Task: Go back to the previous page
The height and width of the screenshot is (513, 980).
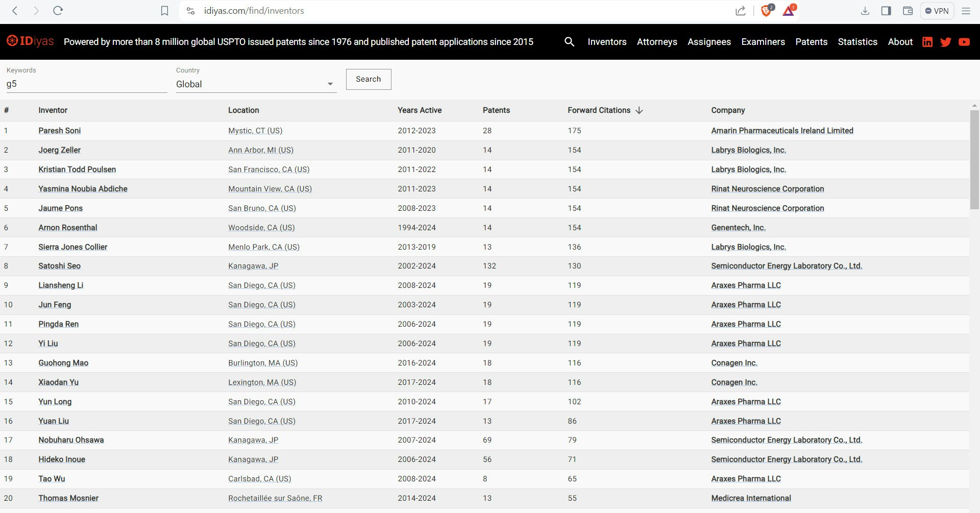Action: click(15, 11)
